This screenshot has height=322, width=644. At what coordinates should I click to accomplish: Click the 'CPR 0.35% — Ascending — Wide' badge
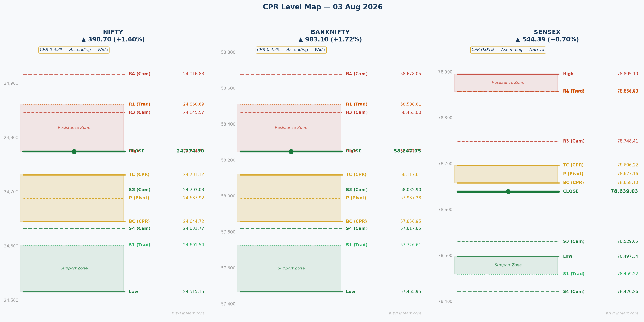point(74,50)
